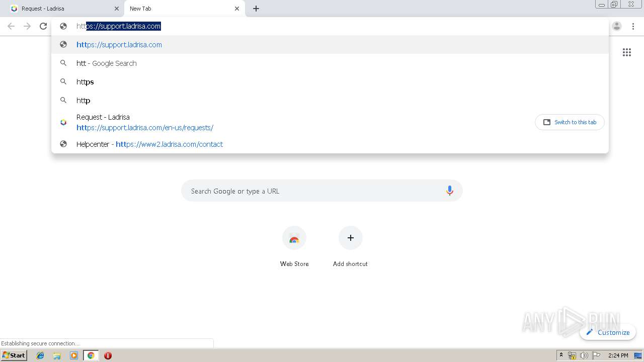This screenshot has height=362, width=644.
Task: Select the https://support.ladrisa.com suggestion
Action: click(330, 45)
